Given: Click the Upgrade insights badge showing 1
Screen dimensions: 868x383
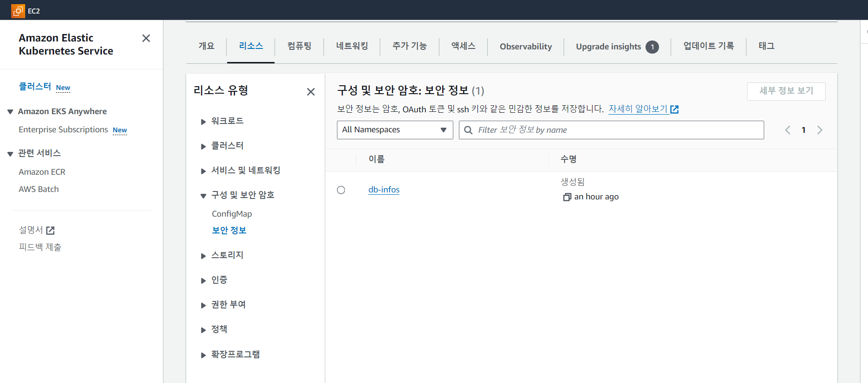Looking at the screenshot, I should [x=652, y=47].
